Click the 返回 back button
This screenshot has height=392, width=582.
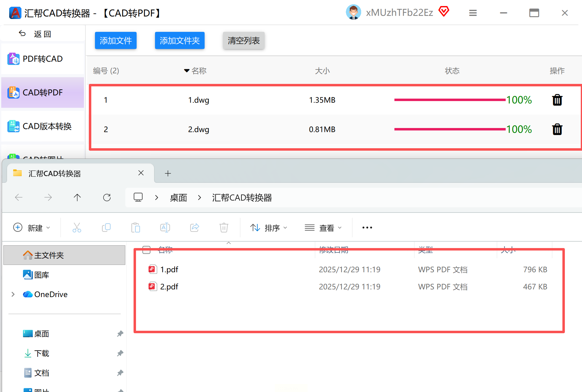pos(43,33)
